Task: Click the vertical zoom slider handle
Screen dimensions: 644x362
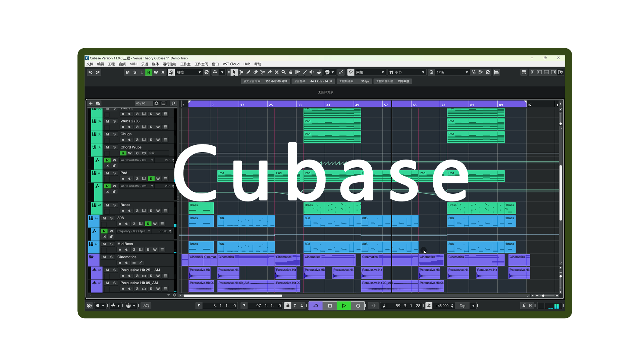Action: pos(560,276)
